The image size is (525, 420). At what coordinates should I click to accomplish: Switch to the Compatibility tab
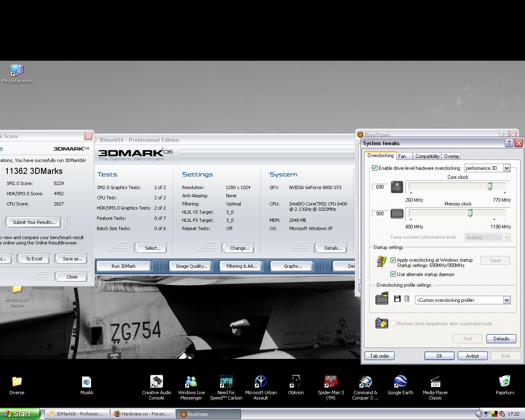[x=427, y=156]
